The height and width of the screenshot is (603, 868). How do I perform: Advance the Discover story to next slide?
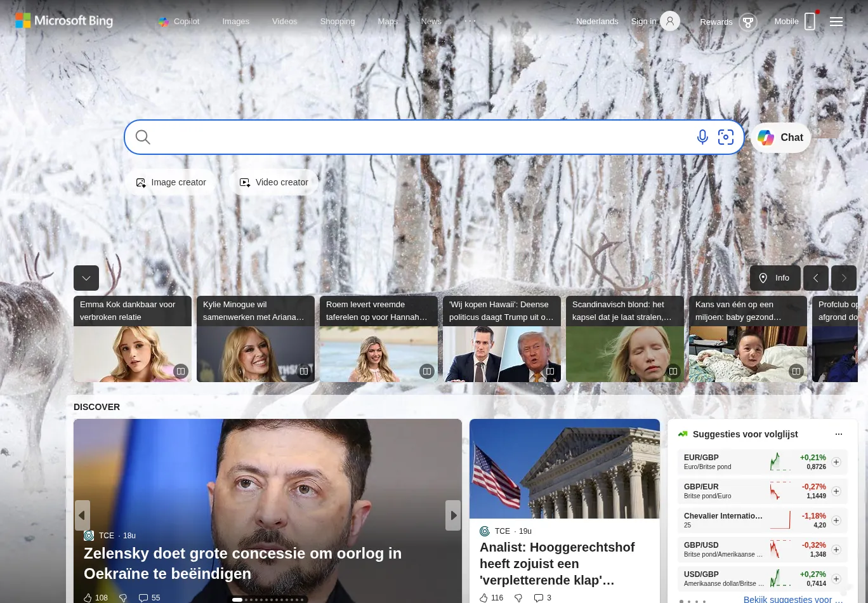click(x=453, y=515)
